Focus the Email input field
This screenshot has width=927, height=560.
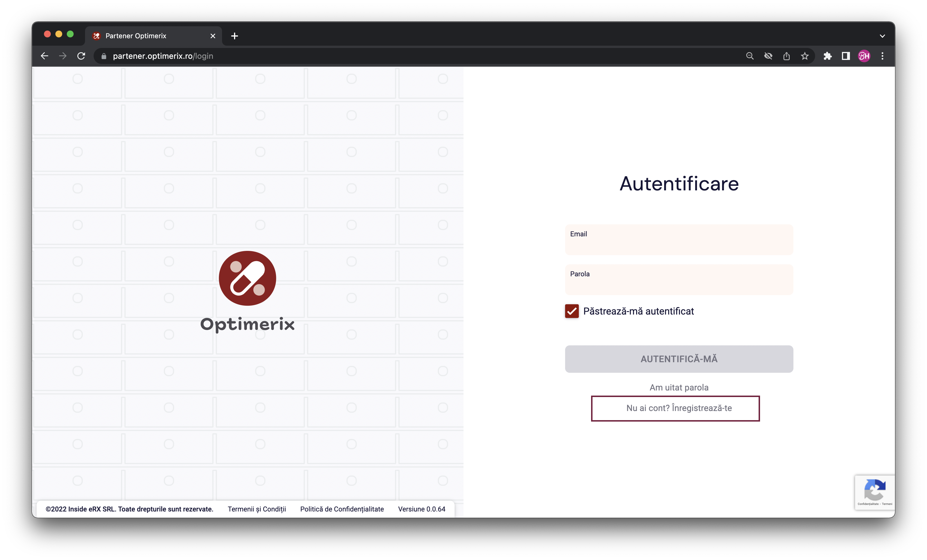tap(679, 240)
